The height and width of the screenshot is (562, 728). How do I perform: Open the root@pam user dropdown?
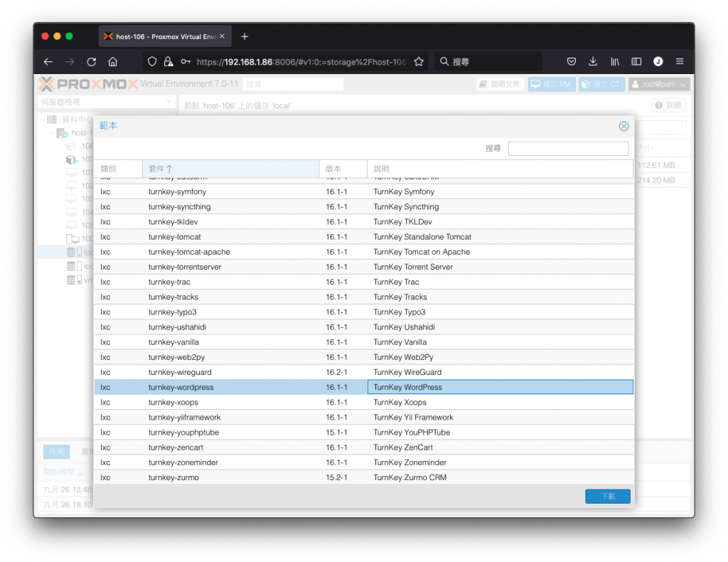click(x=659, y=84)
